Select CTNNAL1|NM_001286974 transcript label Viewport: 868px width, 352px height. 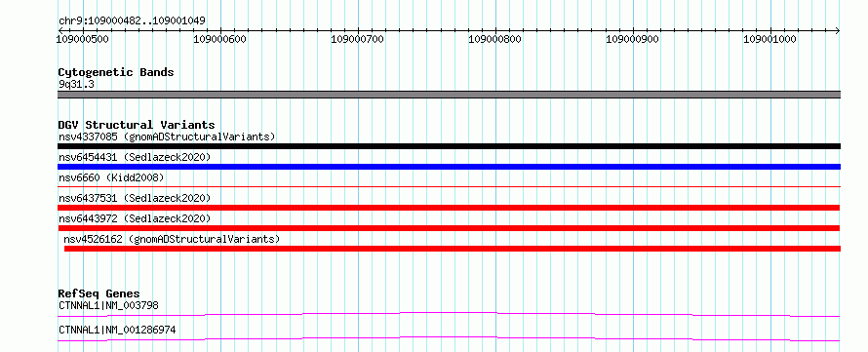point(117,330)
